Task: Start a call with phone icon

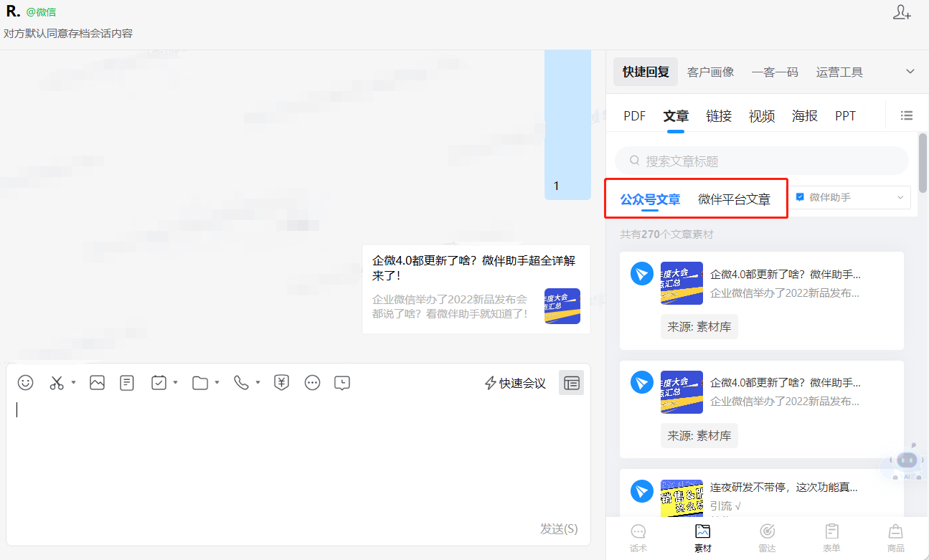Action: 241,383
